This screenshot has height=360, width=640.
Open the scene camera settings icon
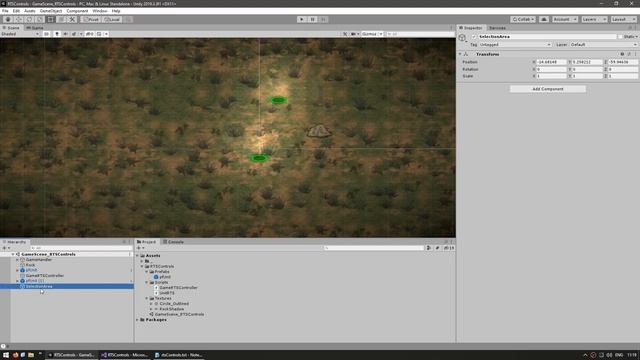[354, 34]
